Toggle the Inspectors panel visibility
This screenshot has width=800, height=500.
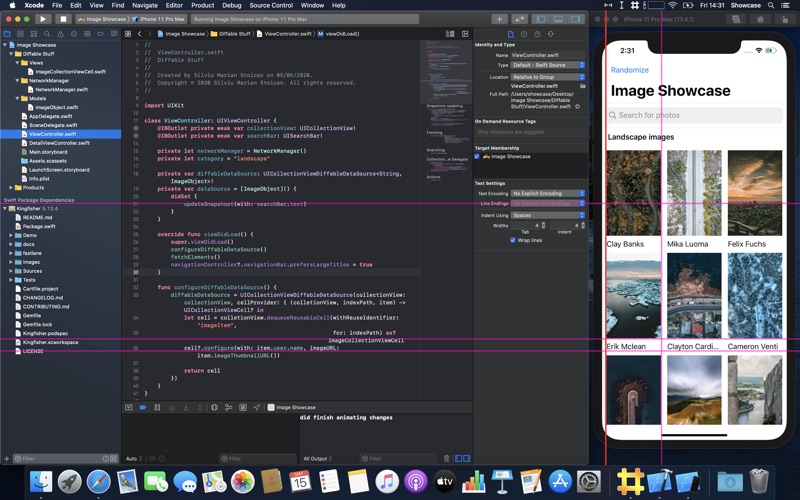[x=576, y=19]
